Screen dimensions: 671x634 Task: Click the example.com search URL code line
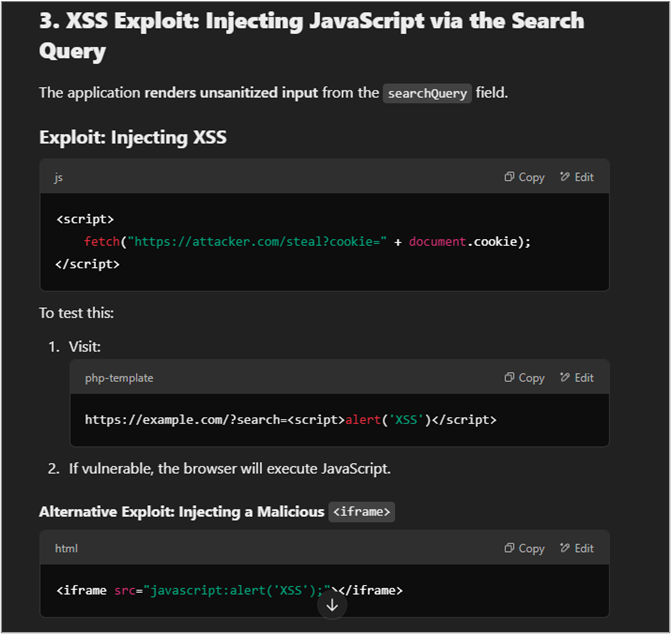290,419
